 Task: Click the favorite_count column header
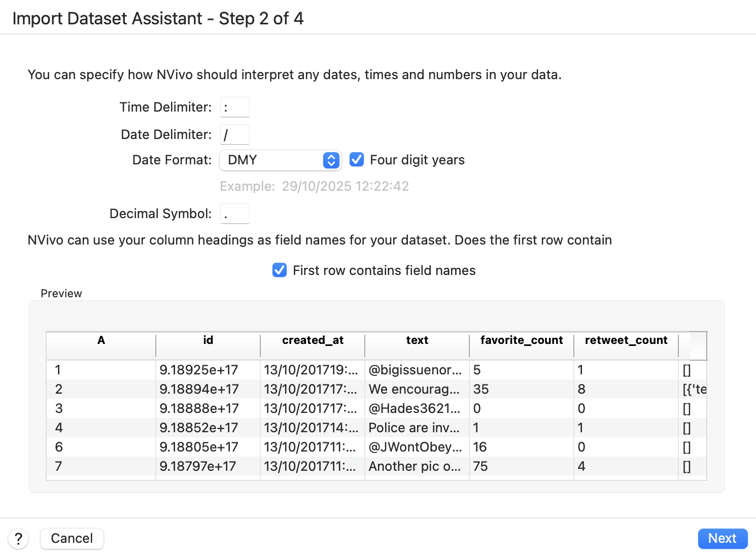point(521,340)
